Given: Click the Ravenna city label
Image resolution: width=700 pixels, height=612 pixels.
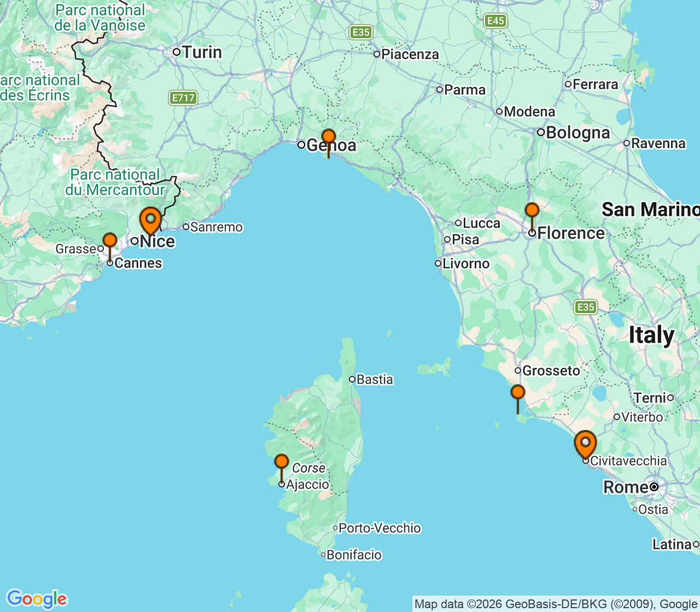Looking at the screenshot, I should click(x=658, y=143).
